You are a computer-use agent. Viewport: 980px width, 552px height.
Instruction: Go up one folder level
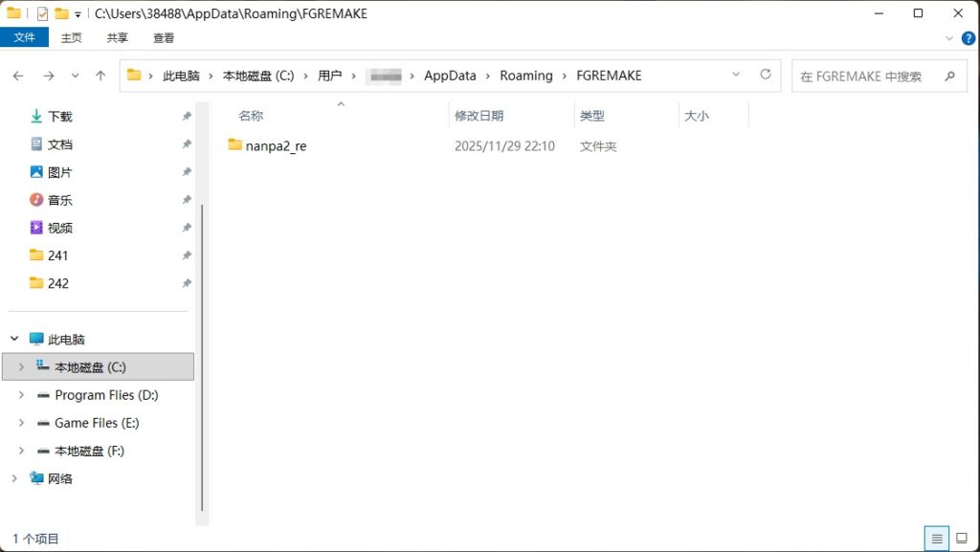[x=100, y=76]
